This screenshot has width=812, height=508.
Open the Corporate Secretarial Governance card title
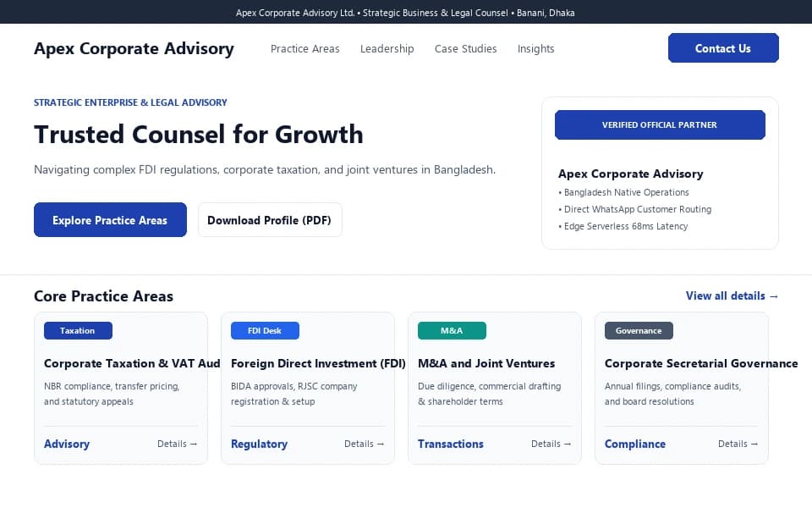click(701, 363)
